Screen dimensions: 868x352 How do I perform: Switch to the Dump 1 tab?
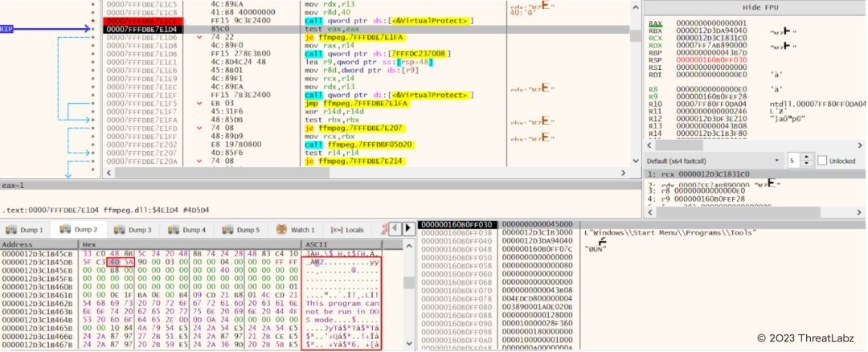(26, 230)
